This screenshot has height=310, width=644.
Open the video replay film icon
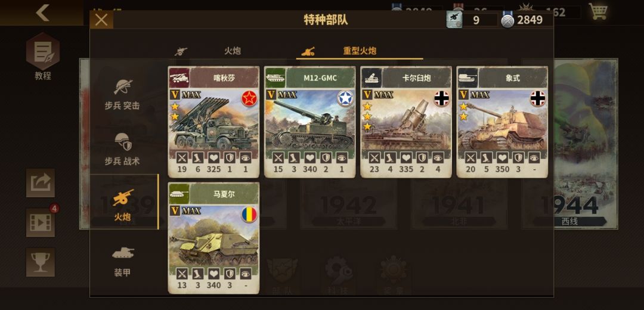[x=41, y=222]
